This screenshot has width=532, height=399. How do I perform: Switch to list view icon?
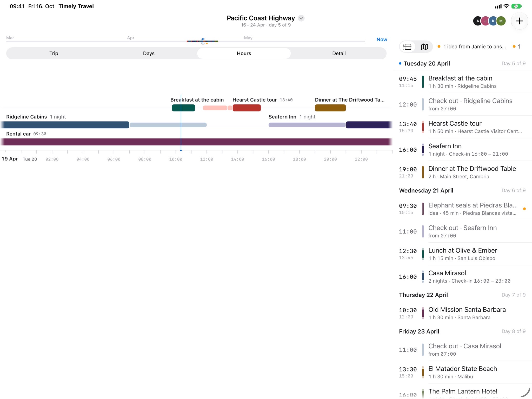407,47
